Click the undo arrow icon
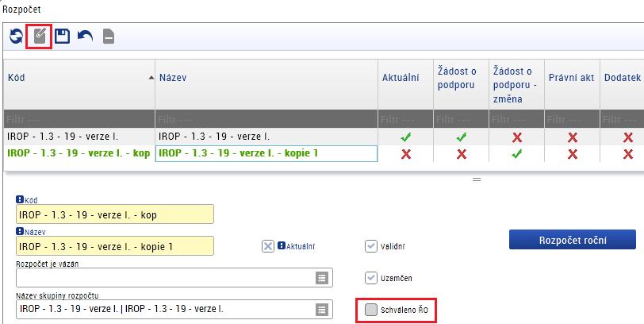The height and width of the screenshot is (324, 644). point(85,37)
